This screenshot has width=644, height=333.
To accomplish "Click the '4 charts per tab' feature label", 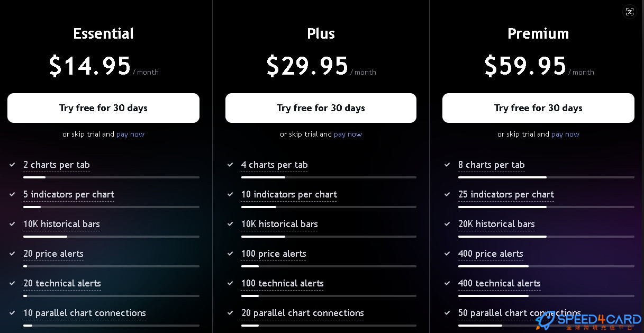I will (274, 165).
